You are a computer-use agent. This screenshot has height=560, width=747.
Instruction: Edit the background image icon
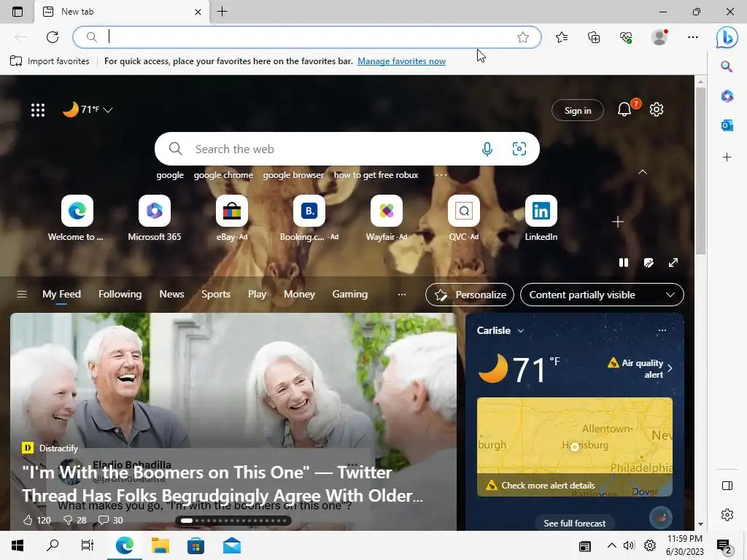[649, 262]
